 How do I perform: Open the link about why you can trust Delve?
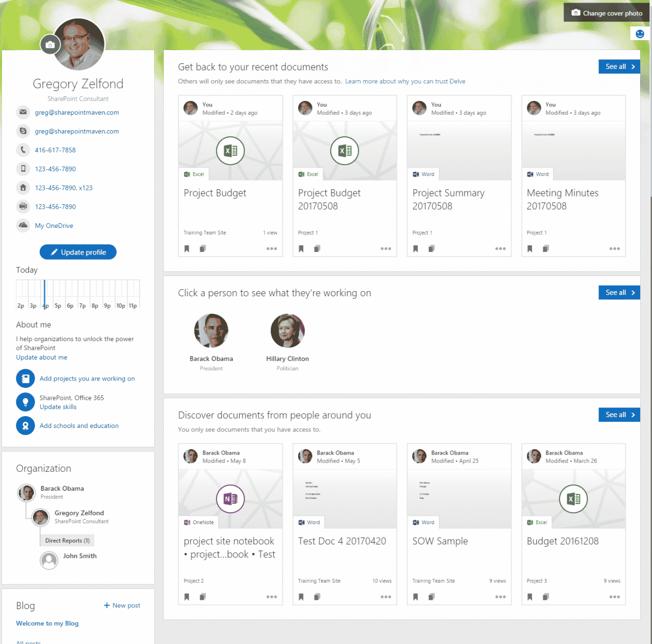[x=405, y=81]
